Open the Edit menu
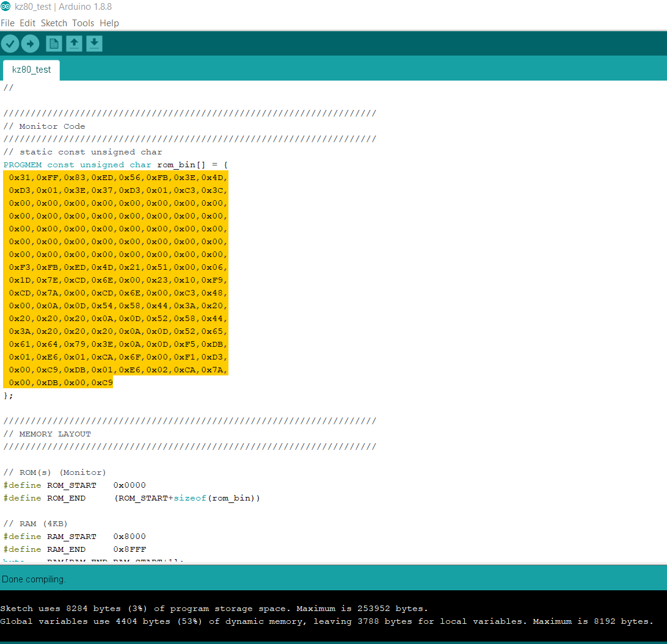Image resolution: width=667 pixels, height=644 pixels. pos(27,23)
